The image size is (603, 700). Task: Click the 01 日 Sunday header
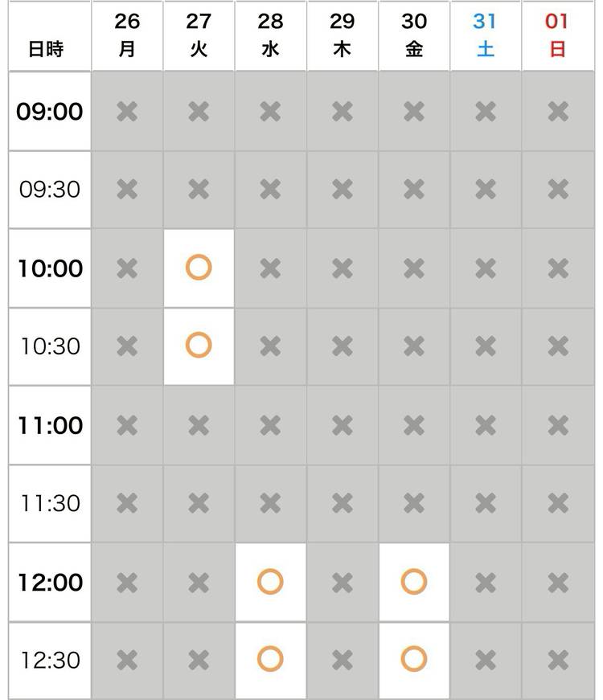(557, 35)
